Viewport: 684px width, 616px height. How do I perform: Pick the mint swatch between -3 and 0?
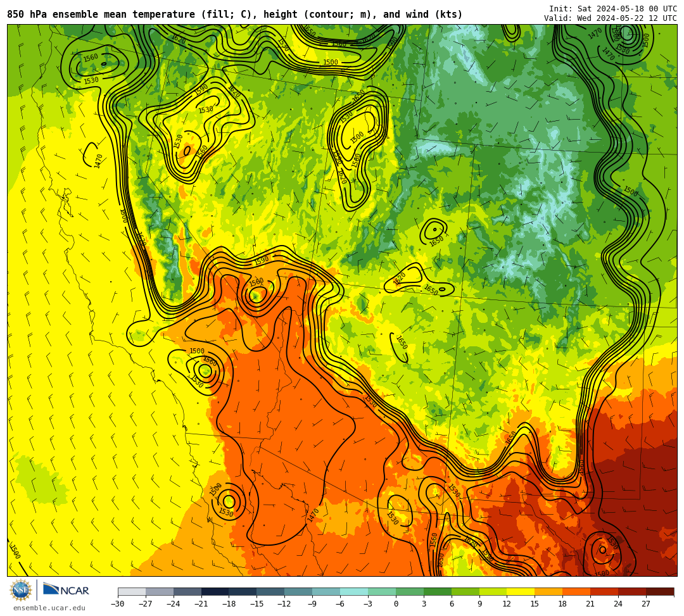coord(382,591)
